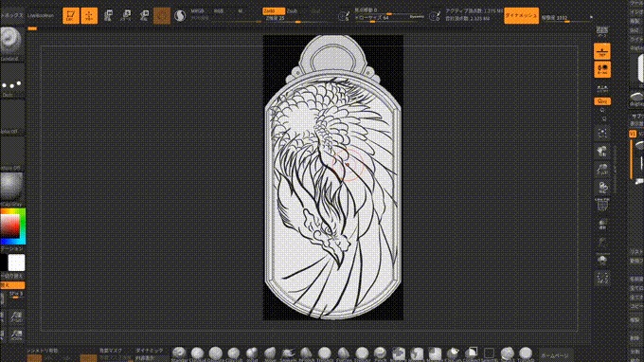The height and width of the screenshot is (362, 644).
Task: Click the Draw mode button
Action: tap(89, 15)
